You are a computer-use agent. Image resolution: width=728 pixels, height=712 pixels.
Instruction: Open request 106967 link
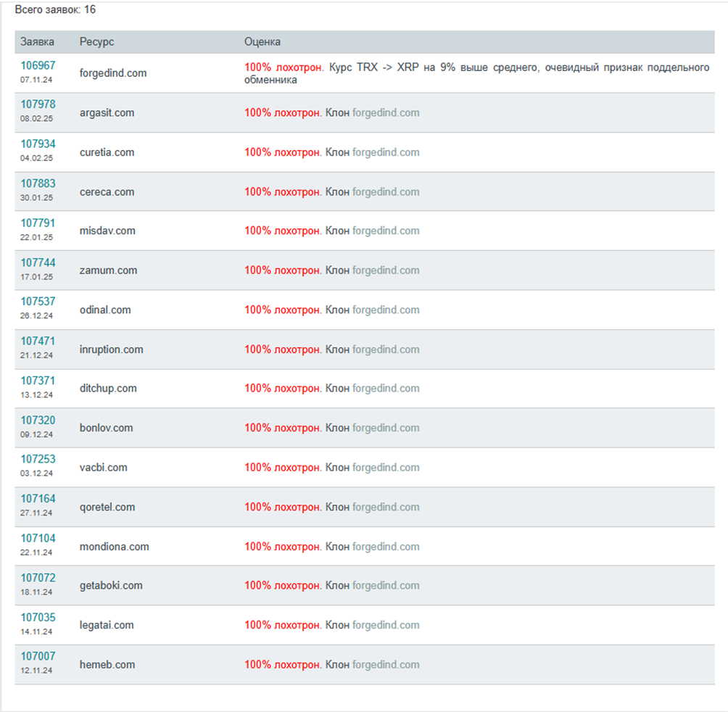(38, 65)
